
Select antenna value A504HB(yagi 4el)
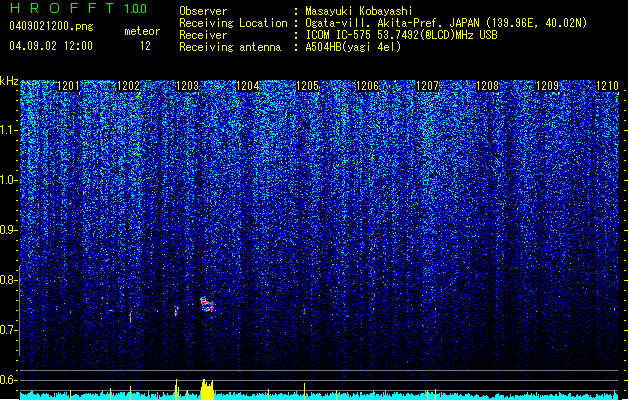pos(353,47)
